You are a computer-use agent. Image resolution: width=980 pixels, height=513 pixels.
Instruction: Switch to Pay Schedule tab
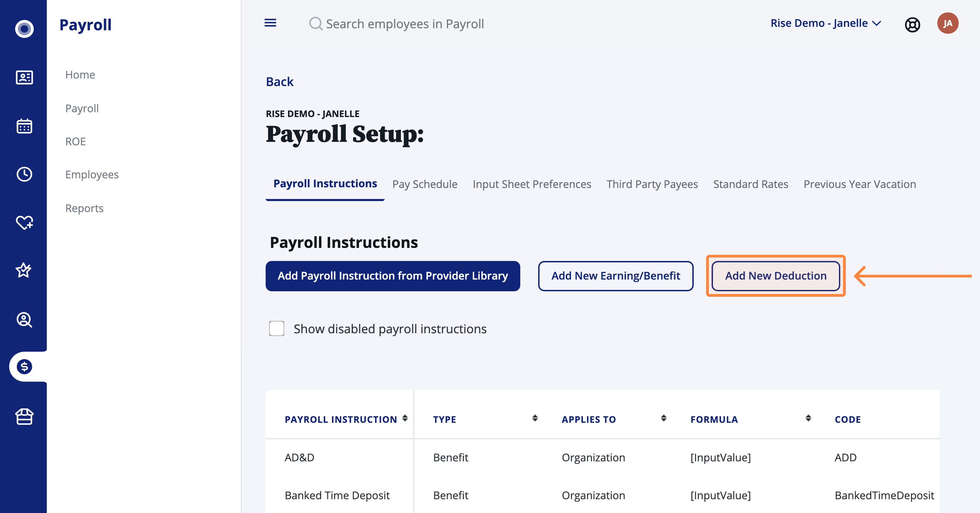click(x=425, y=184)
